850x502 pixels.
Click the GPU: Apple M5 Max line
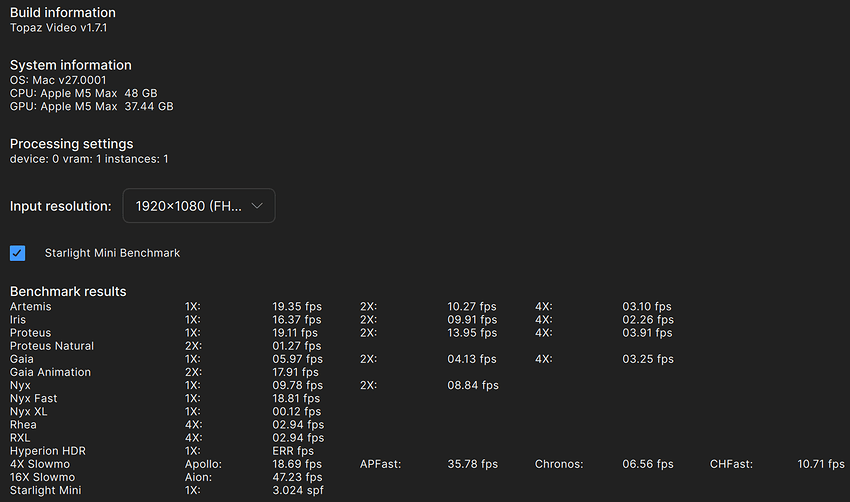92,106
